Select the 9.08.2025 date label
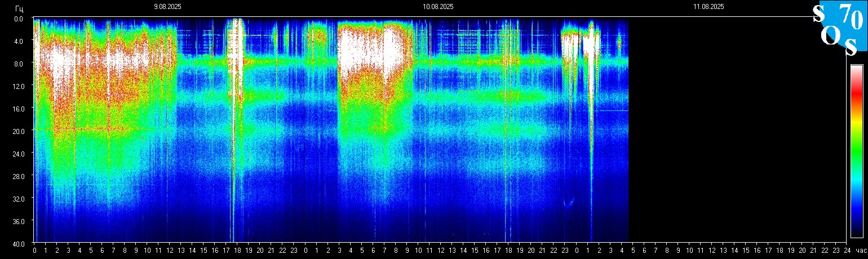The height and width of the screenshot is (259, 868). pyautogui.click(x=168, y=7)
